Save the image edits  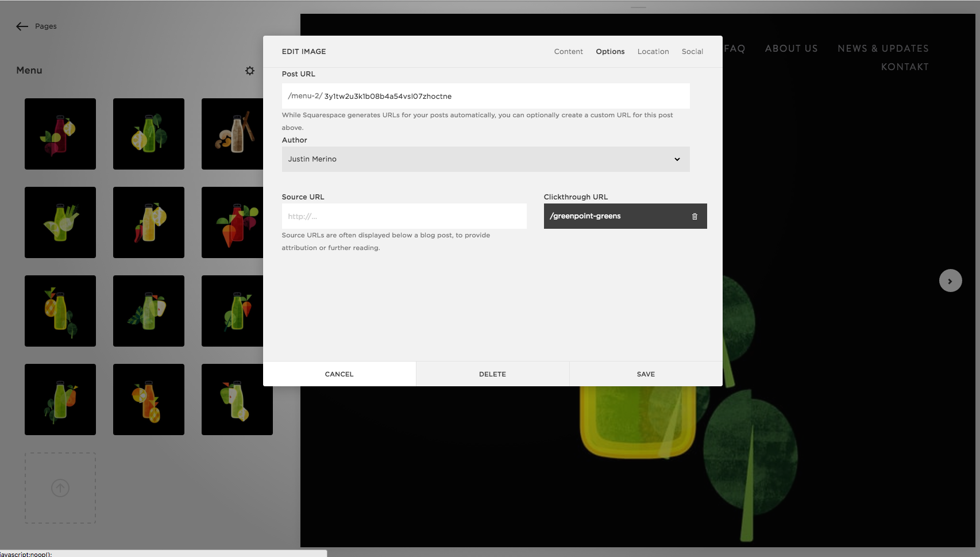(x=646, y=374)
